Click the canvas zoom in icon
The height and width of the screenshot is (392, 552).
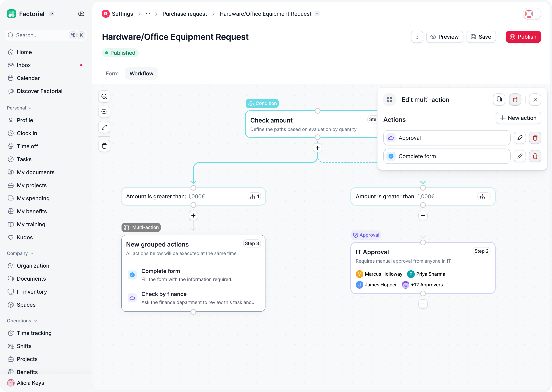(104, 96)
